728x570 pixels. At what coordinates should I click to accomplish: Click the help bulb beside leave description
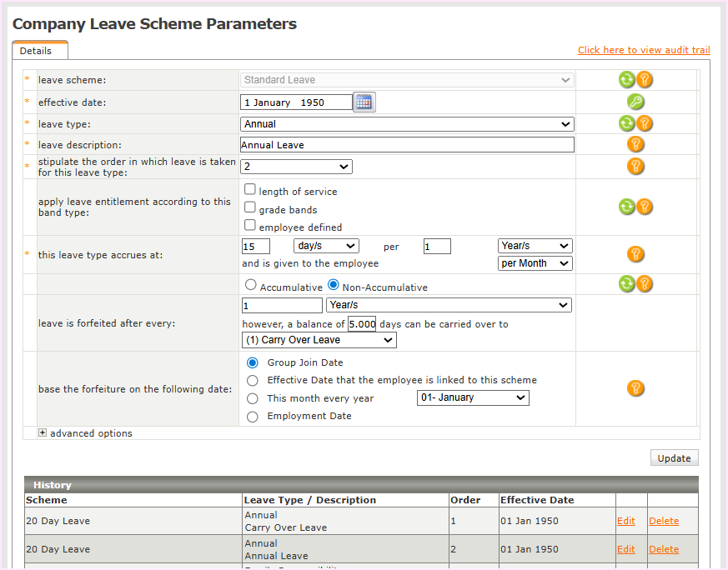coord(635,144)
